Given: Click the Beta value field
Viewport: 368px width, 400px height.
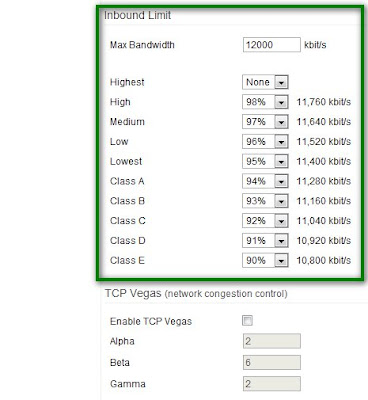Looking at the screenshot, I should tap(272, 362).
